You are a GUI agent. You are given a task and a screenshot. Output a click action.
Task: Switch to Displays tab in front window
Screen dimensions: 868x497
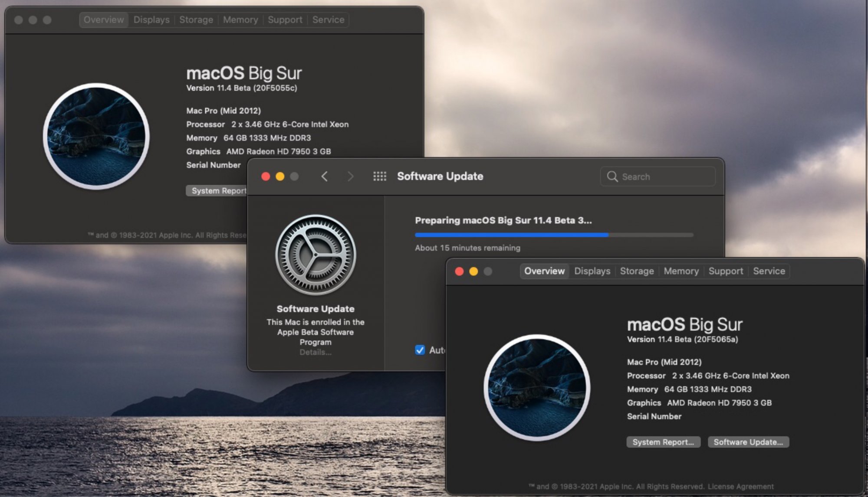click(592, 271)
